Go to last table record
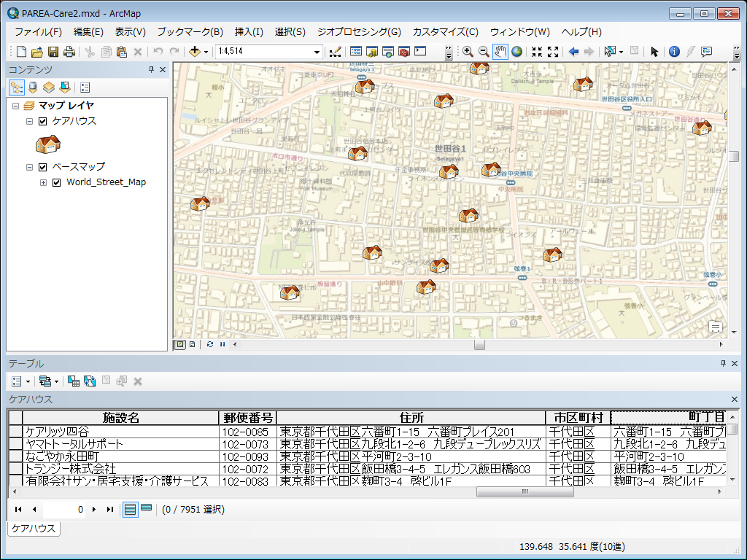 tap(110, 510)
